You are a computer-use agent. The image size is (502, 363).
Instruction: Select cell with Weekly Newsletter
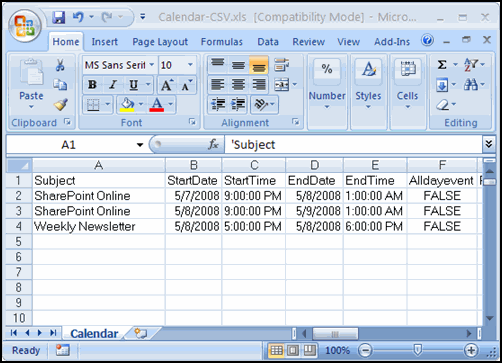point(99,227)
